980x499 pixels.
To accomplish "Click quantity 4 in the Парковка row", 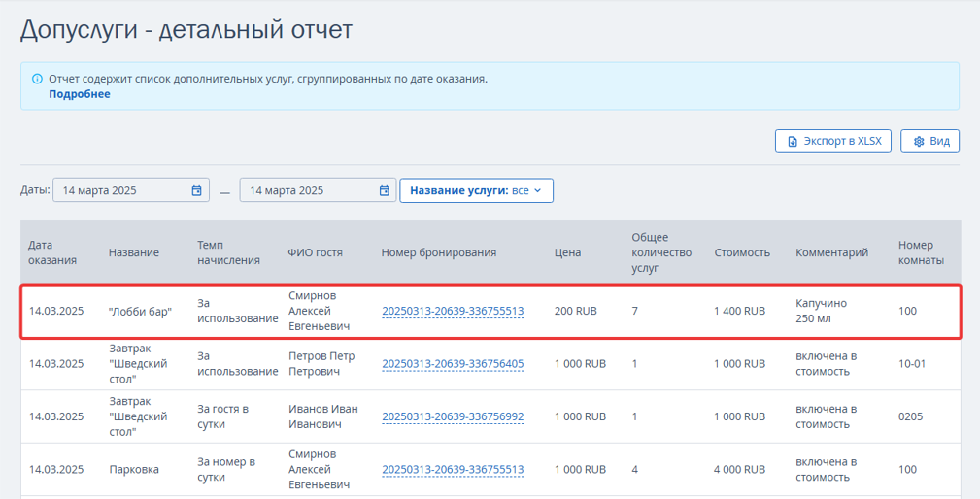I will tap(634, 470).
